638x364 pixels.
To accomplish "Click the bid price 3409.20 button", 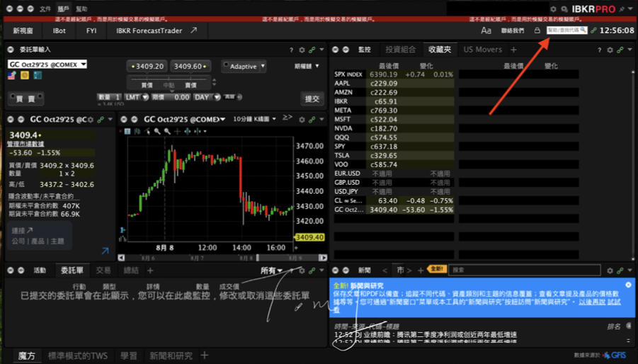I will (147, 67).
